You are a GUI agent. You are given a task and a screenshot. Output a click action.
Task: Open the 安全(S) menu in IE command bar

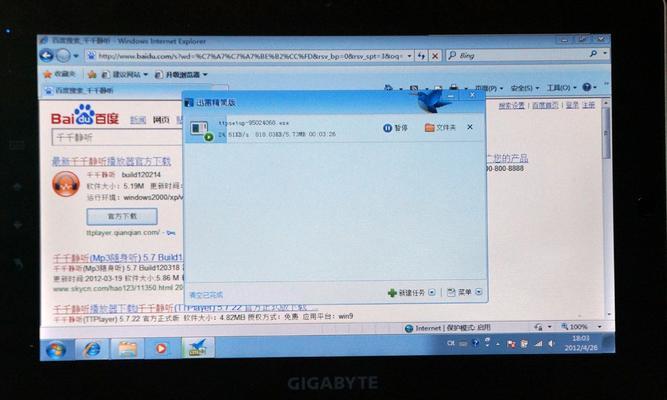point(524,88)
